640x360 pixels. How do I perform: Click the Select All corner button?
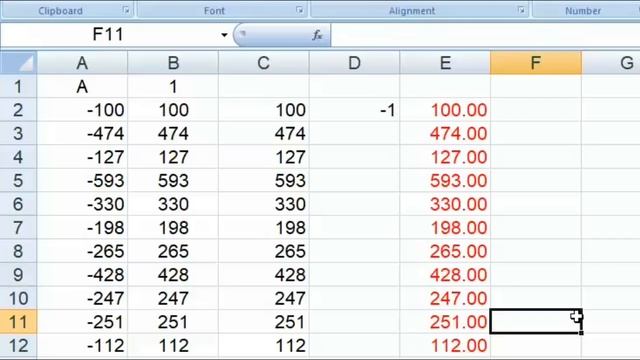point(19,63)
